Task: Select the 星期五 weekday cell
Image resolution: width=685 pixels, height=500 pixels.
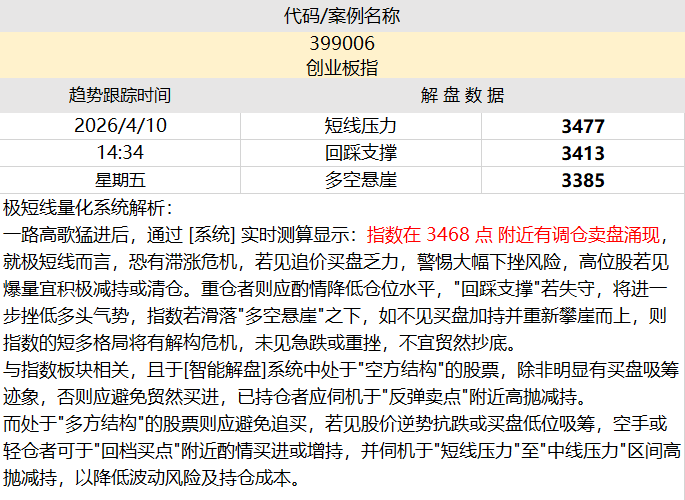Action: [x=120, y=181]
